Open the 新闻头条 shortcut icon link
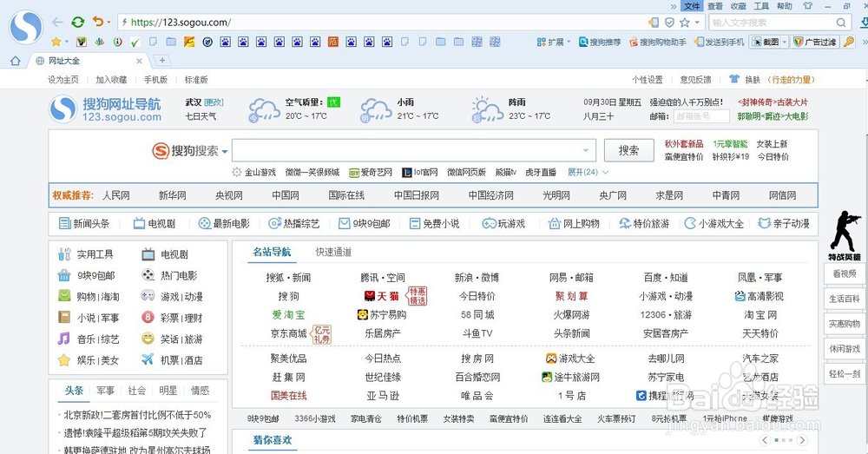 point(84,224)
